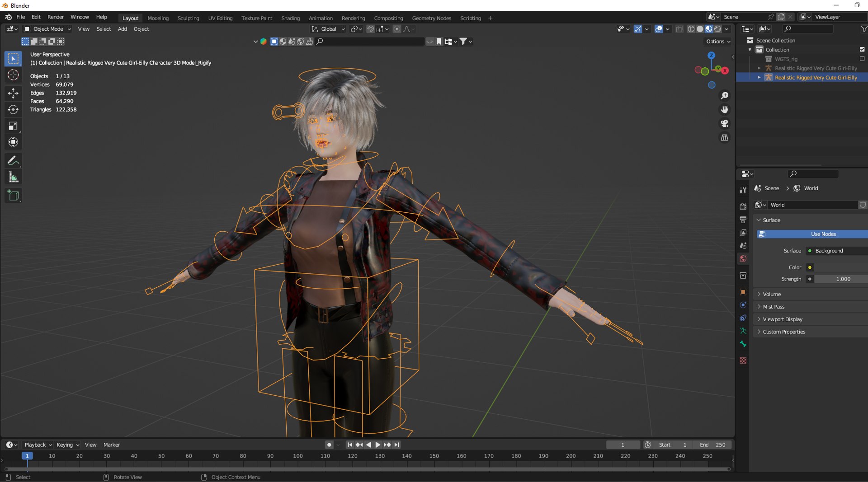
Task: Select the Rotate tool
Action: pos(13,109)
